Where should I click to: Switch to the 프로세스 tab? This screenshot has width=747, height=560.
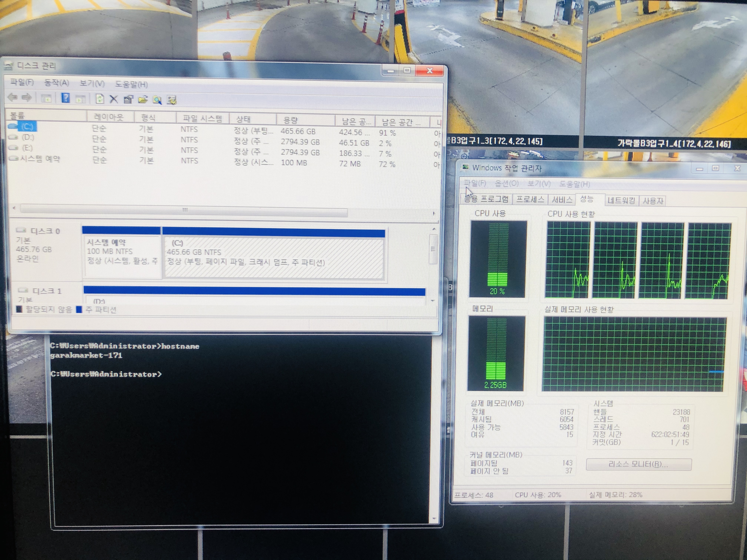(x=530, y=199)
